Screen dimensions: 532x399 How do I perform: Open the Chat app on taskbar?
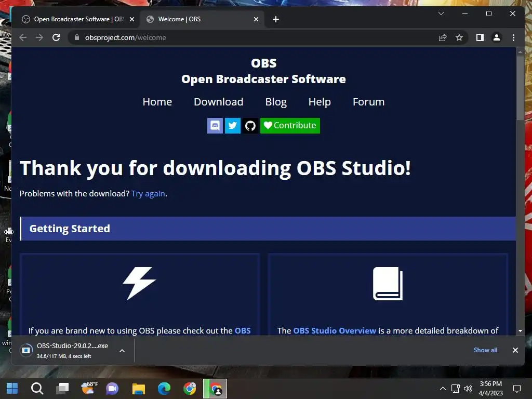click(112, 389)
